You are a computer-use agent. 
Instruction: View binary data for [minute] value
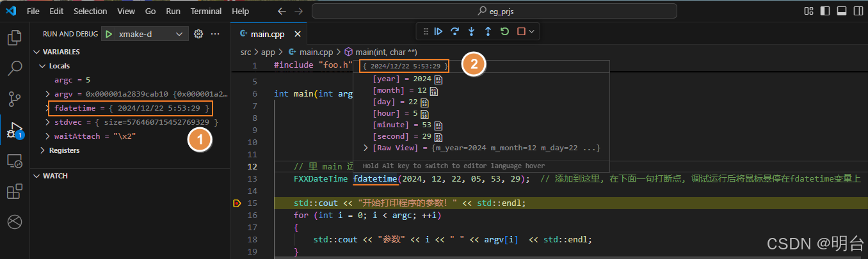438,125
